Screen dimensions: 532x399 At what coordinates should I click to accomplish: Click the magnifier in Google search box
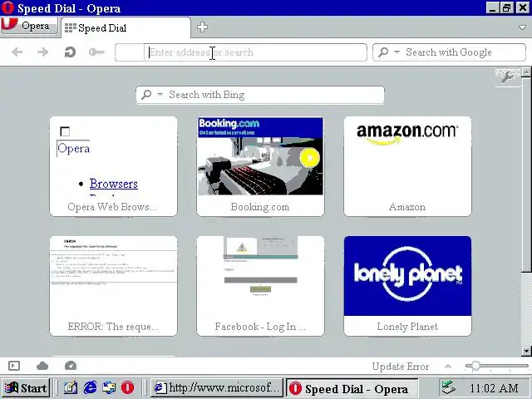(x=383, y=52)
